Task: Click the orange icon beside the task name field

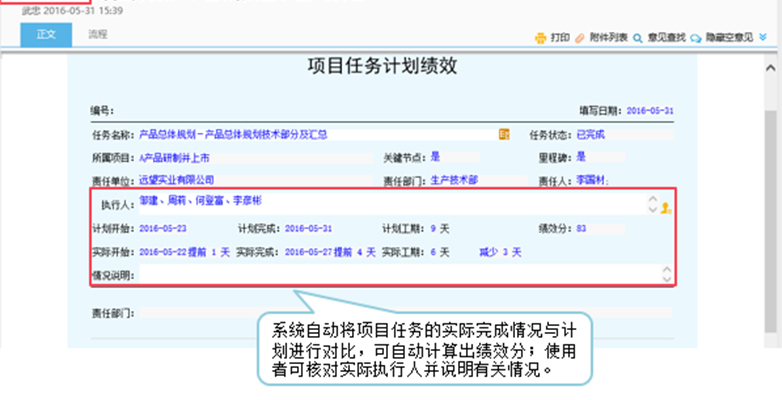Action: coord(505,133)
